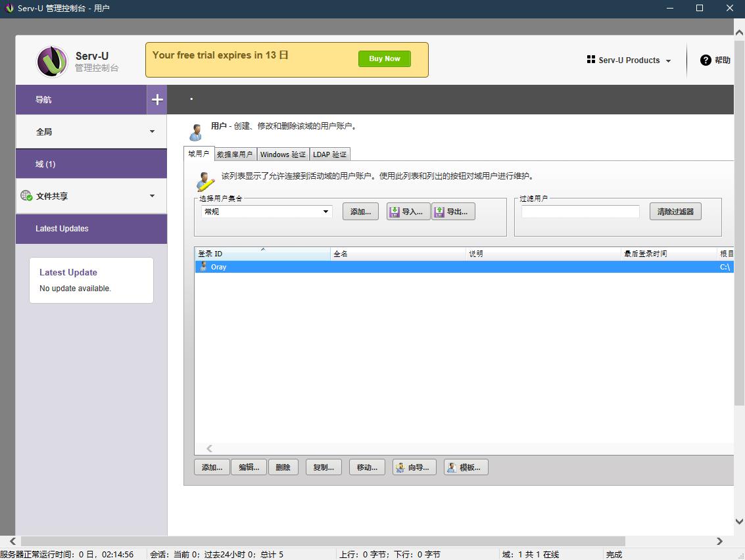Expand the 全局 navigation section
Image resolution: width=745 pixels, height=560 pixels.
[x=152, y=132]
